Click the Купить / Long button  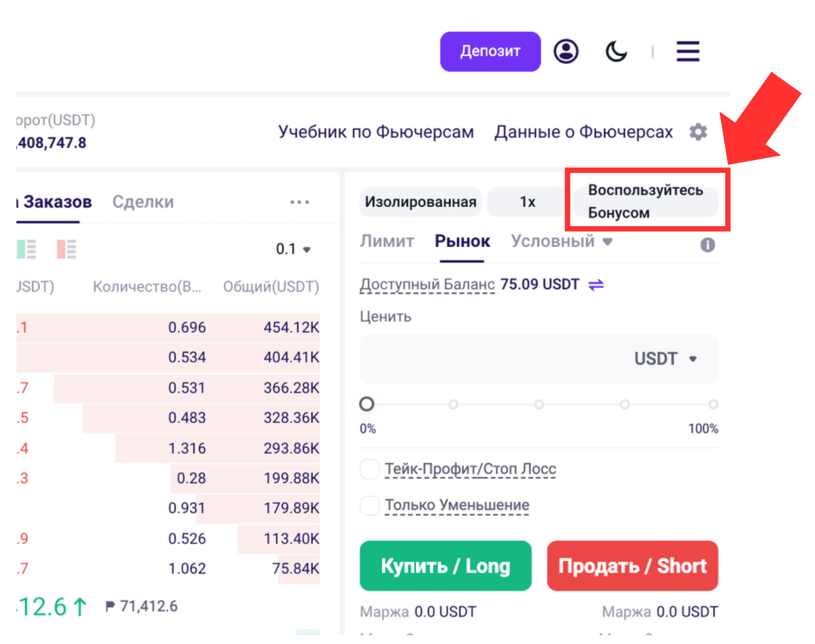pyautogui.click(x=445, y=566)
